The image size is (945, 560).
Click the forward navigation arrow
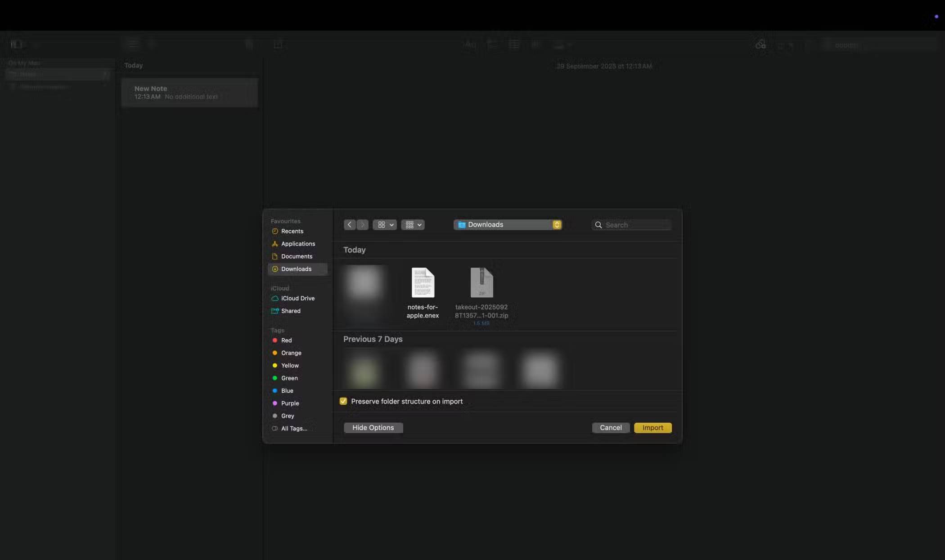pyautogui.click(x=363, y=224)
